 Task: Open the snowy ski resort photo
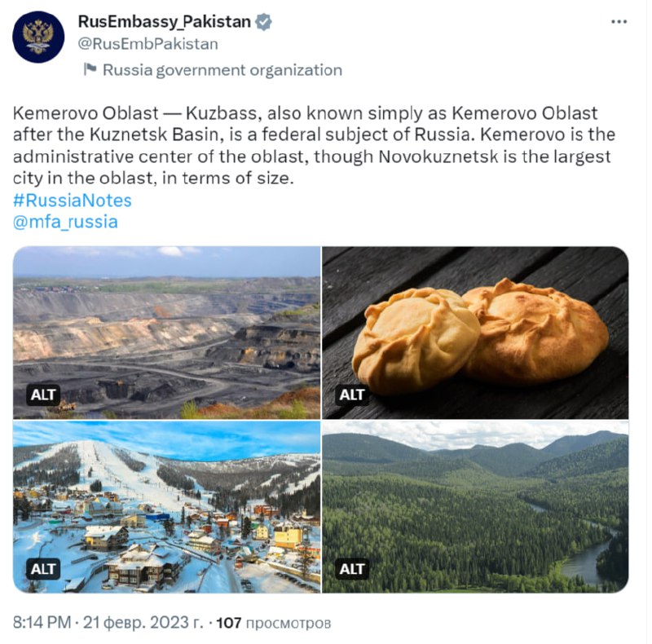[167, 507]
